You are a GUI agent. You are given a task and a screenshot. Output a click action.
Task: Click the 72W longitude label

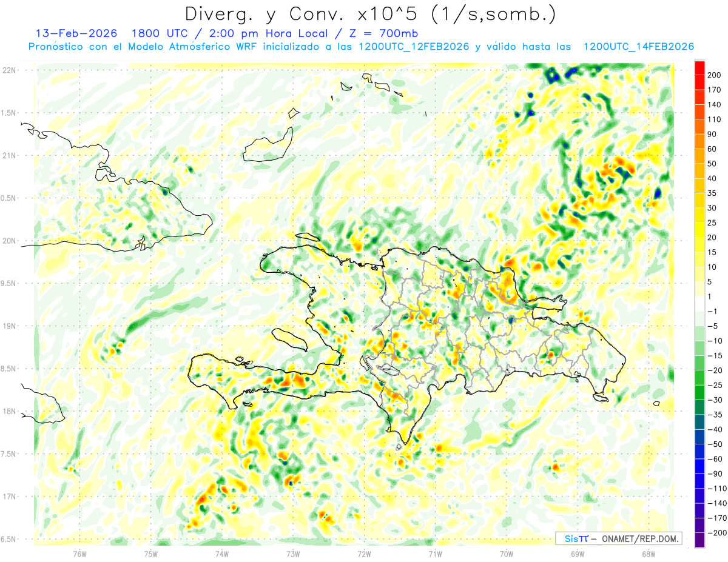364,554
